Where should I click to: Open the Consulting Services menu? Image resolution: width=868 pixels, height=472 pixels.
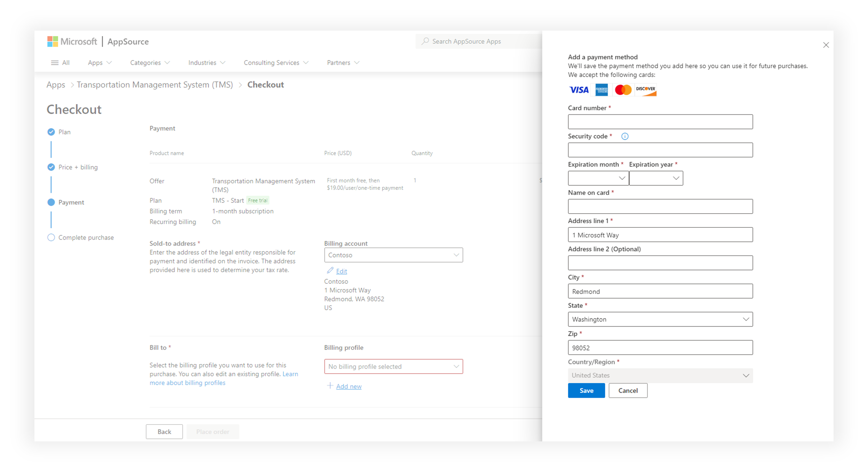(x=276, y=62)
